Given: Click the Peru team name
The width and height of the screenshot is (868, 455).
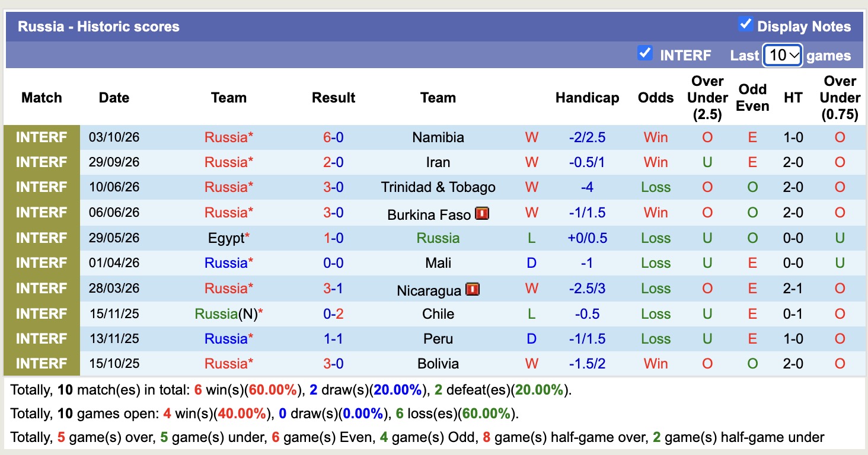Looking at the screenshot, I should 438,339.
